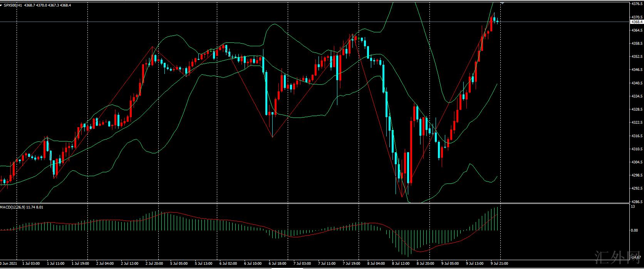Click the chart shift triangle marker
The image size is (644, 269).
pyautogui.click(x=502, y=3)
